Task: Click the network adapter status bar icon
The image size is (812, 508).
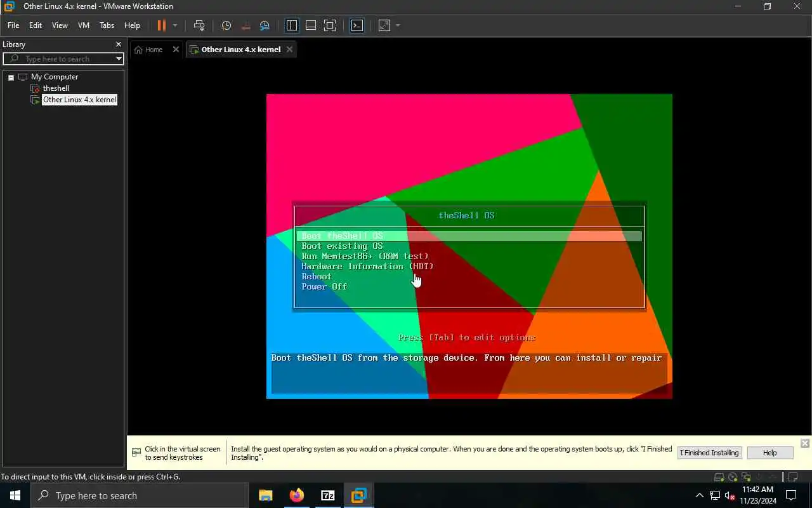Action: 746,478
